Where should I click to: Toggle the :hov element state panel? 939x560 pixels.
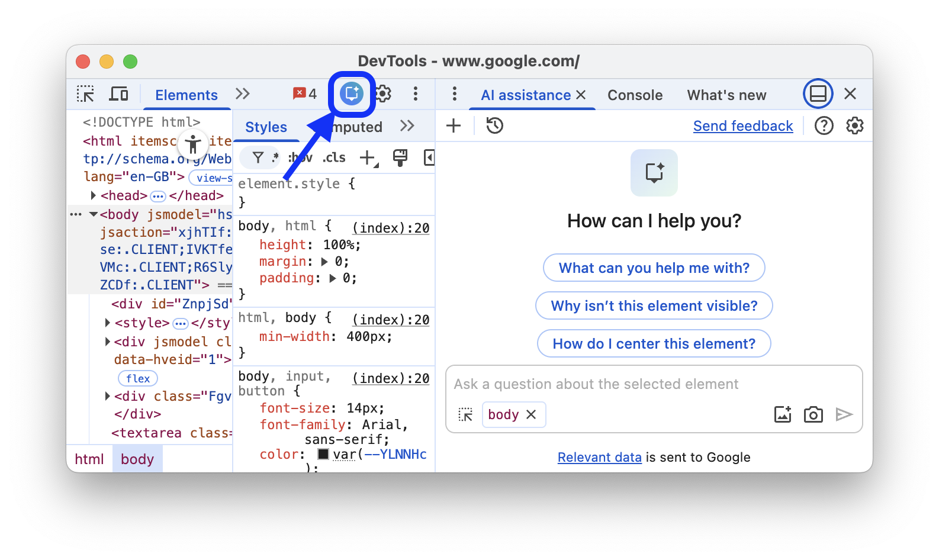click(x=301, y=157)
